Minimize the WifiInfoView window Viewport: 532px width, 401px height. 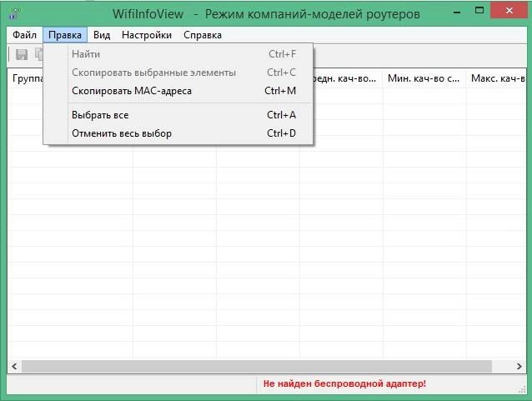point(457,12)
